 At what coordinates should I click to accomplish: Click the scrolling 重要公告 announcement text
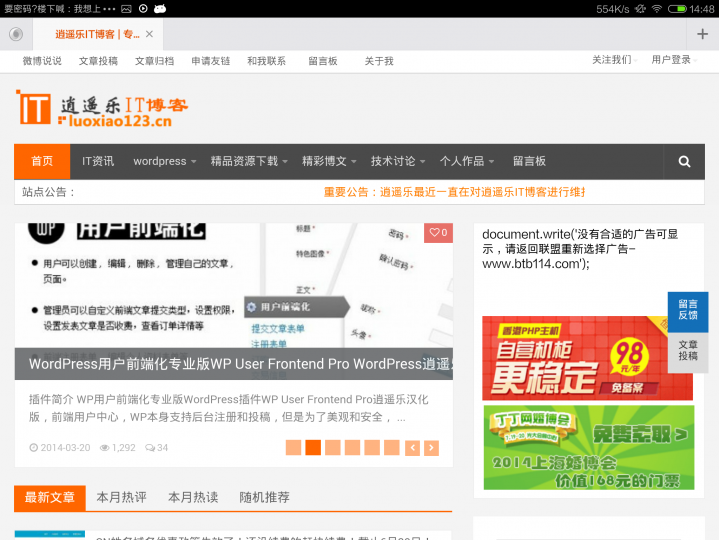click(454, 192)
